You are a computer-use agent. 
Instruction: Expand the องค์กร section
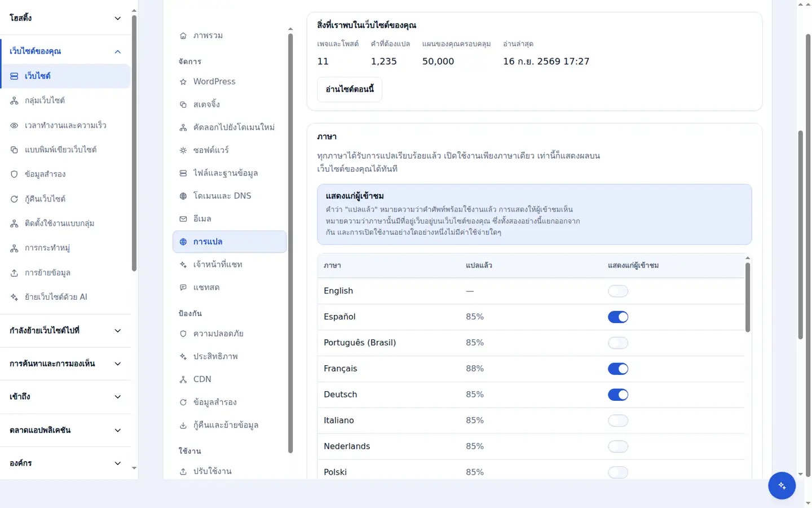click(65, 463)
